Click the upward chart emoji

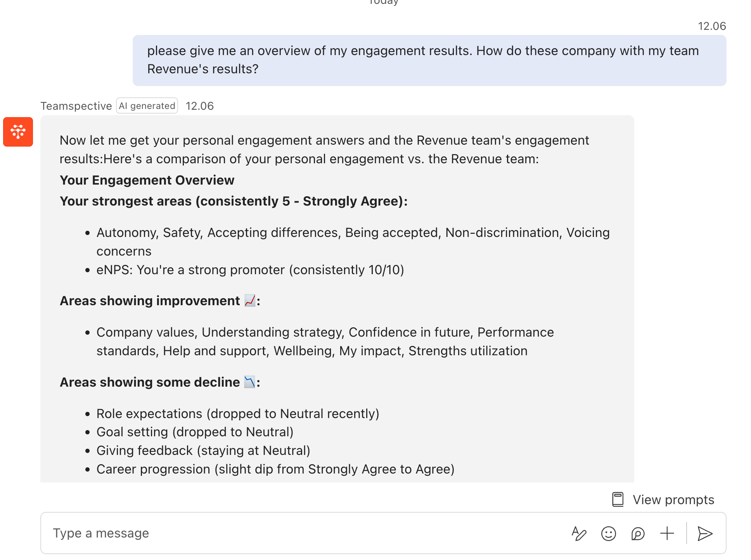tap(250, 301)
